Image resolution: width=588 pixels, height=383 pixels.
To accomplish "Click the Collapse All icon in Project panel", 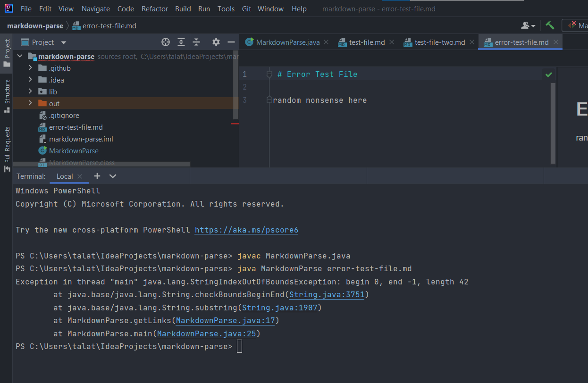I will (197, 42).
